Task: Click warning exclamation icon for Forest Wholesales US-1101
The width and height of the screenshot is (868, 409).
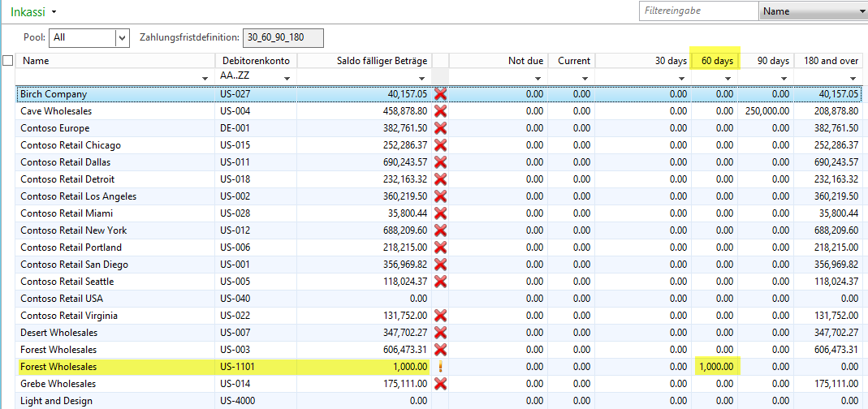Action: pyautogui.click(x=441, y=367)
